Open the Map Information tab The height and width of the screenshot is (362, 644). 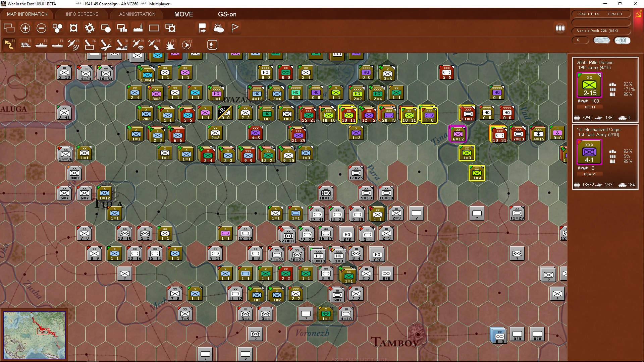click(x=27, y=14)
